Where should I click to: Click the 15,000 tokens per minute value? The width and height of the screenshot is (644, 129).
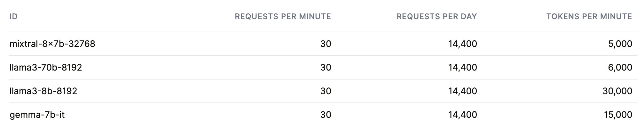pos(618,115)
